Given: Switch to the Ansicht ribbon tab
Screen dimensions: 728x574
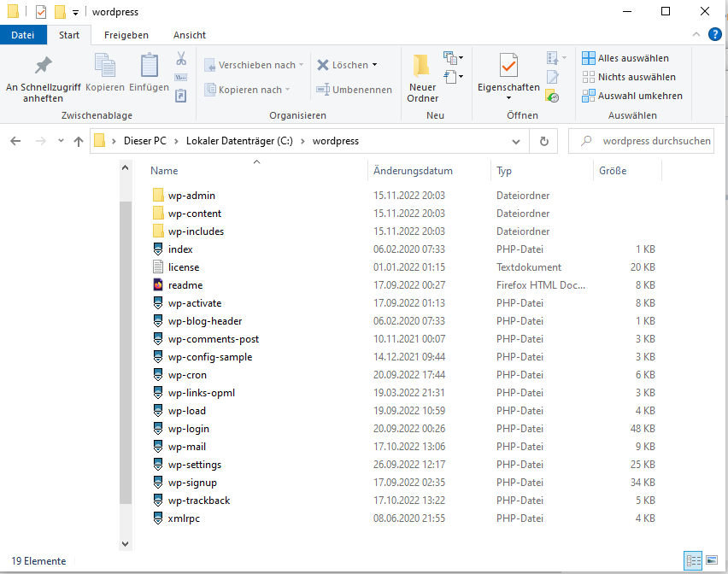Looking at the screenshot, I should (190, 35).
